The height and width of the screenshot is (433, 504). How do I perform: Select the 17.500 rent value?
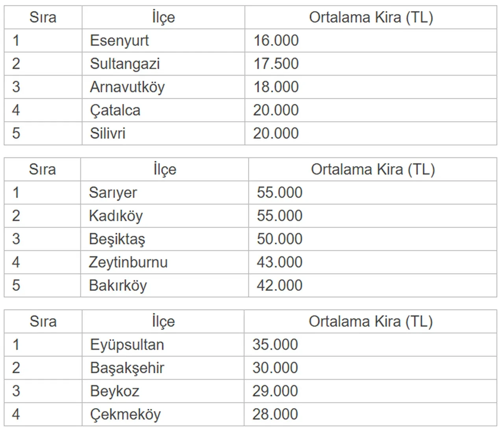(x=276, y=64)
